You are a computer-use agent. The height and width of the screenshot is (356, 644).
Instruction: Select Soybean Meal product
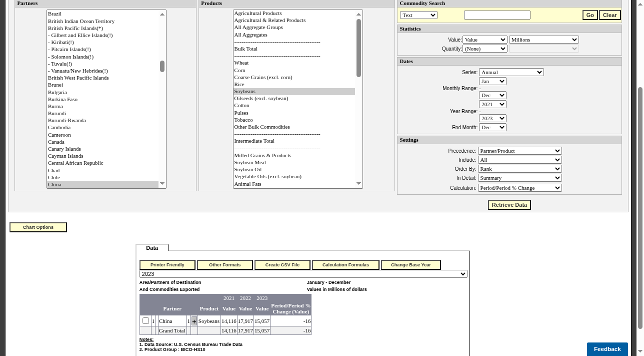click(x=294, y=163)
